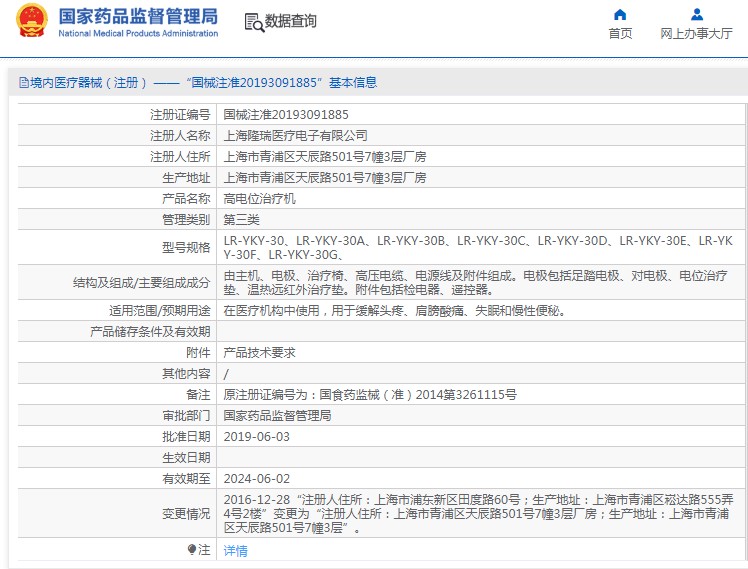
Task: Click the 第三类 category value
Action: 241,219
